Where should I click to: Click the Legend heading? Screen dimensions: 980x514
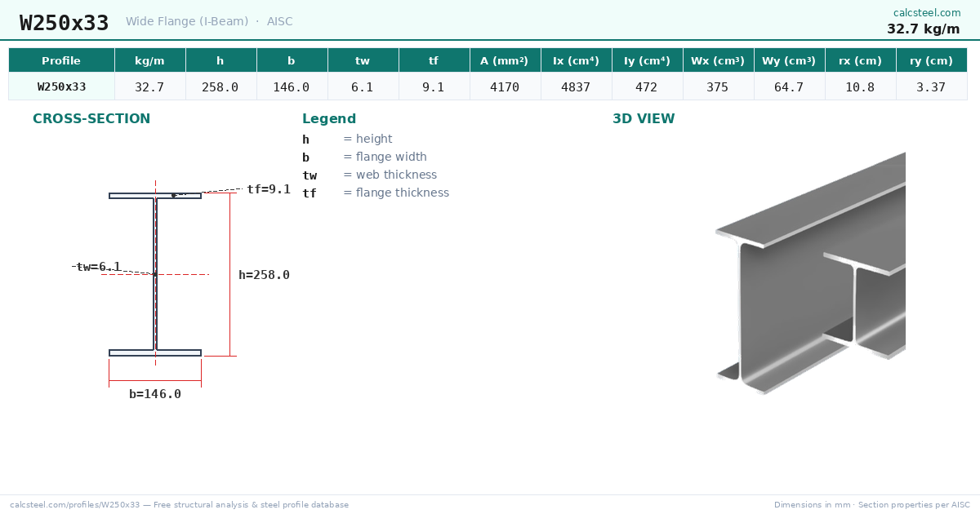pyautogui.click(x=329, y=119)
